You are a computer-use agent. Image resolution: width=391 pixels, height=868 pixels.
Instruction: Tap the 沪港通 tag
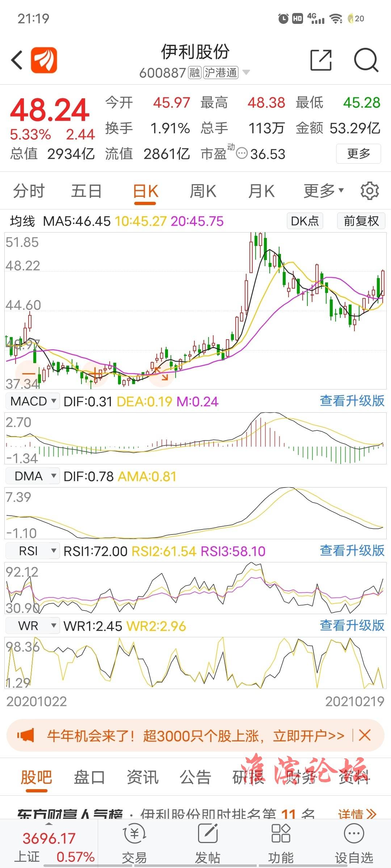(221, 73)
